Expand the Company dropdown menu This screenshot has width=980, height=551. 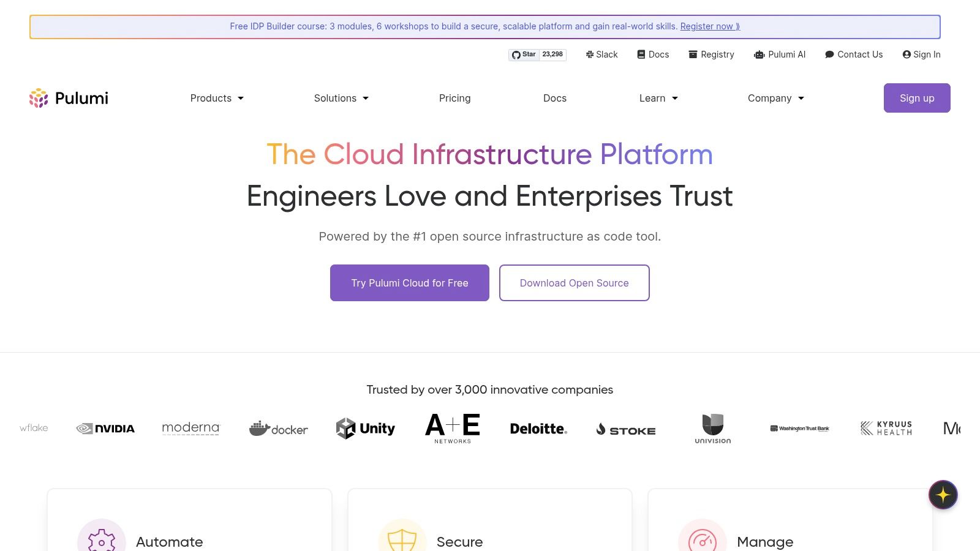(x=776, y=98)
